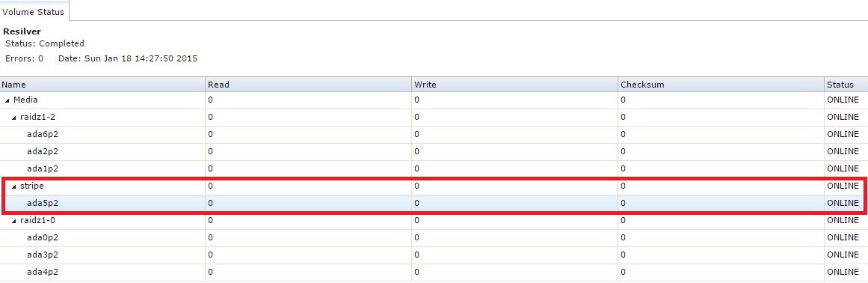Collapse the stripe vdev arrow
This screenshot has width=868, height=283.
point(14,186)
